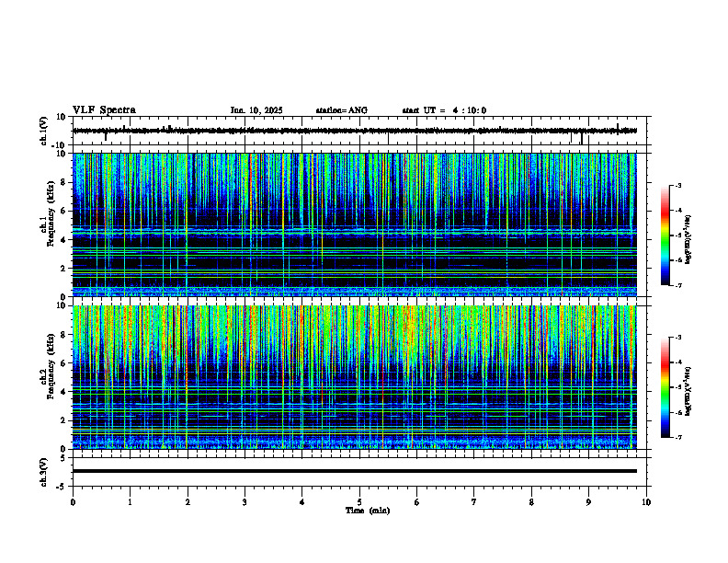Image resolution: width=728 pixels, height=563 pixels.
Task: Click the "ch.1(V)" axis label
Action: click(43, 131)
